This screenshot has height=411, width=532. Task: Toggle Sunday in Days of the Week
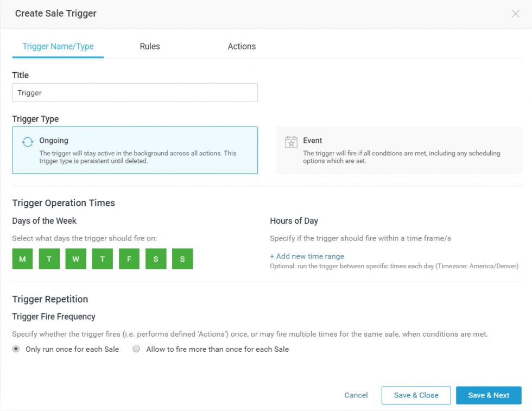[182, 259]
